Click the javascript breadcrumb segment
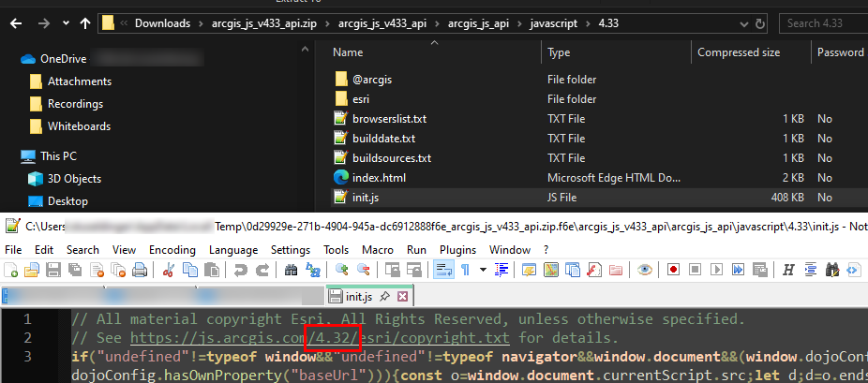The image size is (868, 383). [553, 23]
